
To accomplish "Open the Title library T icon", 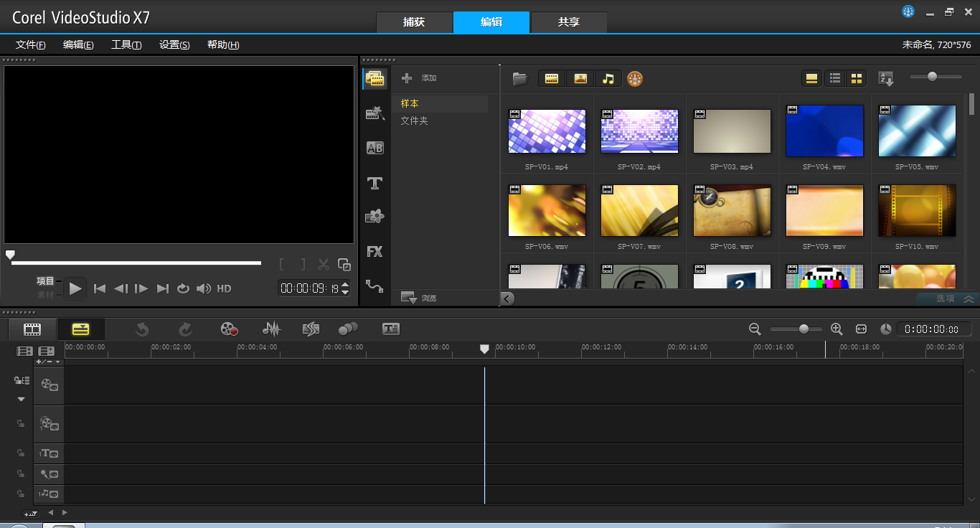I will (374, 183).
